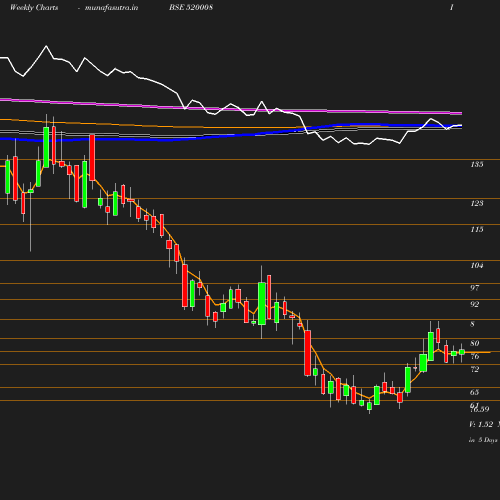Image resolution: width=500 pixels, height=500 pixels.
Task: Click the 76 price level label
Action: 475,356
